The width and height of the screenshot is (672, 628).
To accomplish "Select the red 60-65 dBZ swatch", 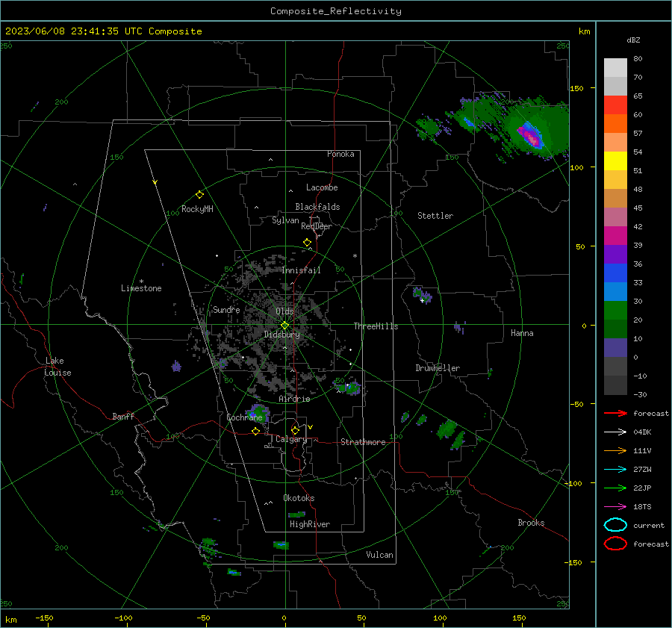I will tap(615, 105).
